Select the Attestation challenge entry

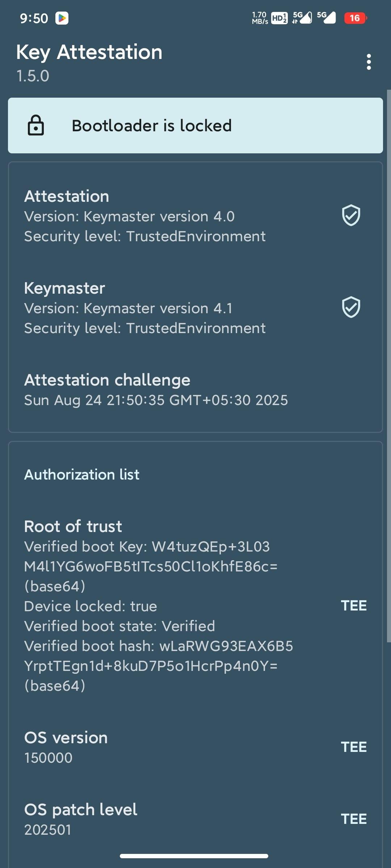(x=195, y=390)
